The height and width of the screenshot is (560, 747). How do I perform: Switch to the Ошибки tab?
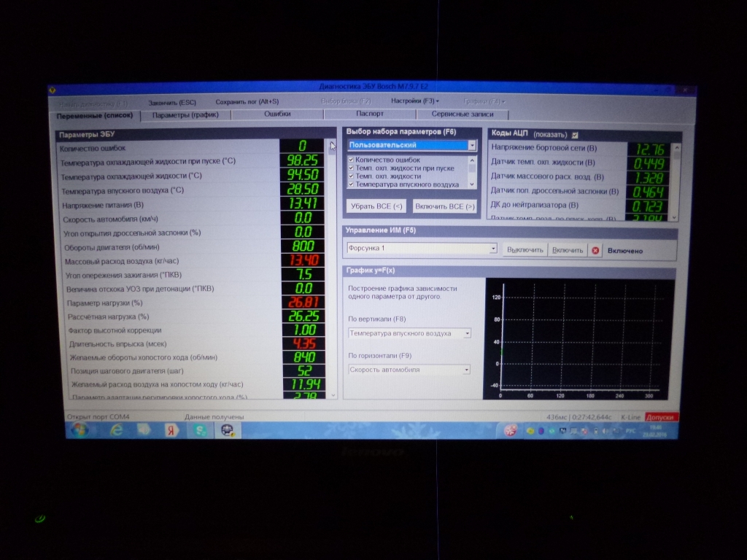pyautogui.click(x=277, y=114)
